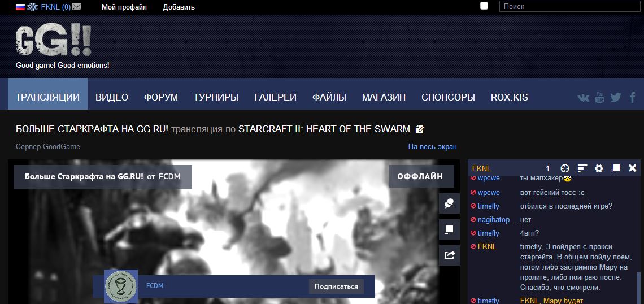Click ban icon next to nagibatop... message
Viewport: 644px width, 304px height.
(x=473, y=219)
